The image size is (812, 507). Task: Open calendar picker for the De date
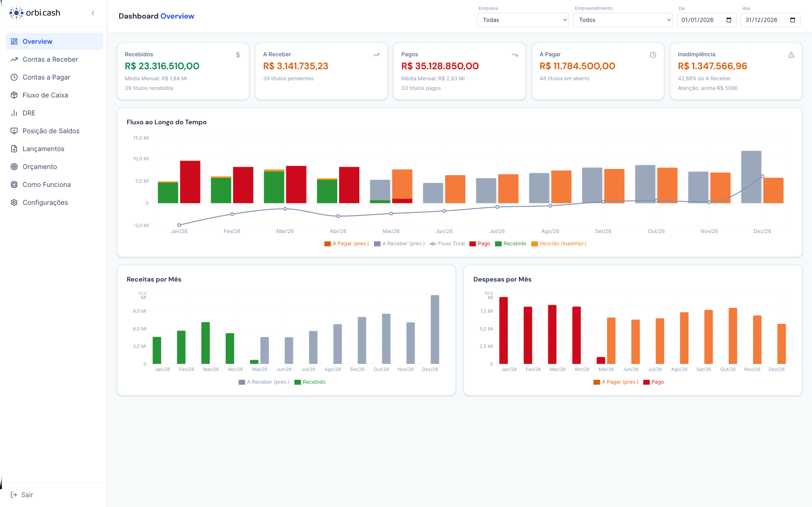[x=729, y=20]
